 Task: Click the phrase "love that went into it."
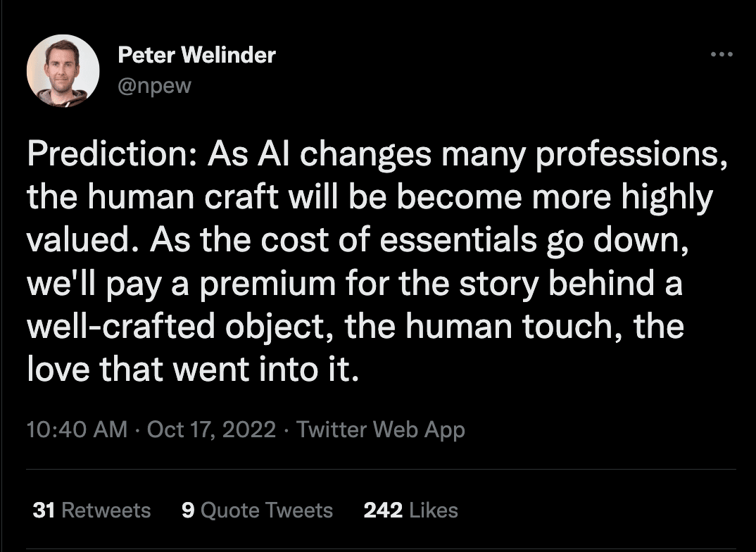coord(194,370)
